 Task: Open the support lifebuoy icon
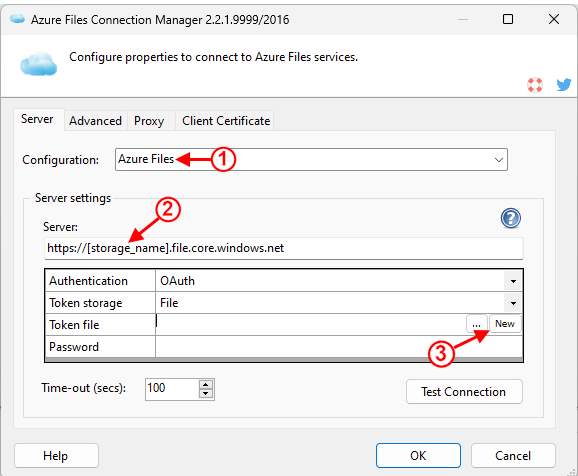click(535, 85)
